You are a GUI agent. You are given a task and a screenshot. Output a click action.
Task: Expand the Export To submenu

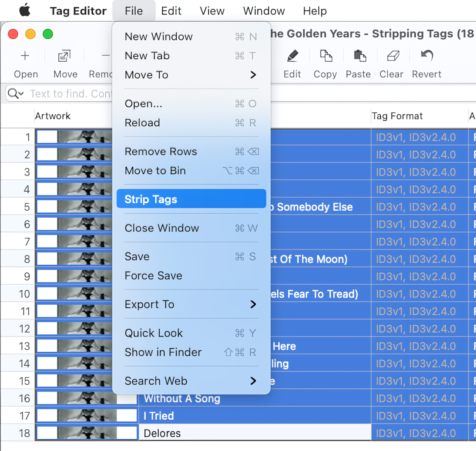click(191, 304)
